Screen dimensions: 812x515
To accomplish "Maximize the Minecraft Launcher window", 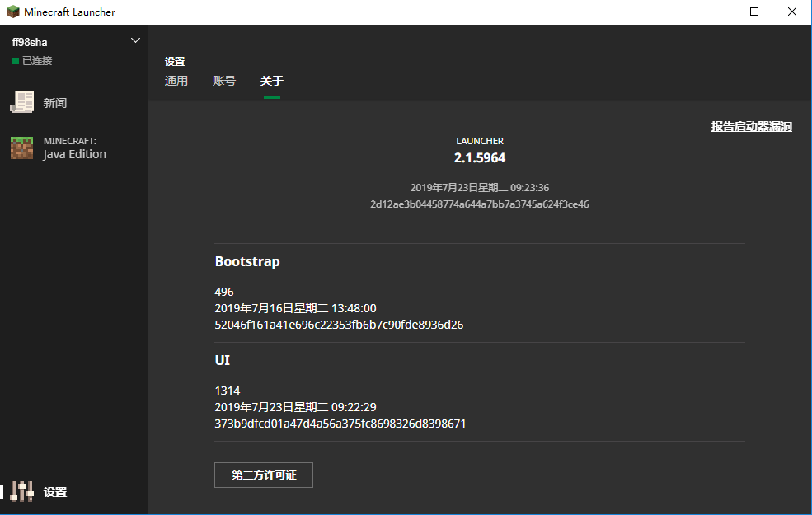I will click(754, 12).
